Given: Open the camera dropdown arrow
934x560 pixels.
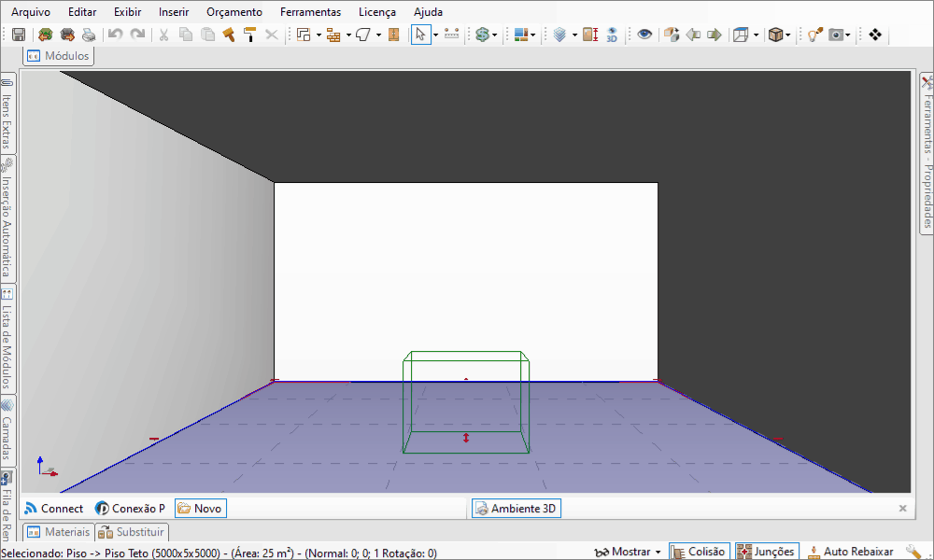Looking at the screenshot, I should click(848, 35).
